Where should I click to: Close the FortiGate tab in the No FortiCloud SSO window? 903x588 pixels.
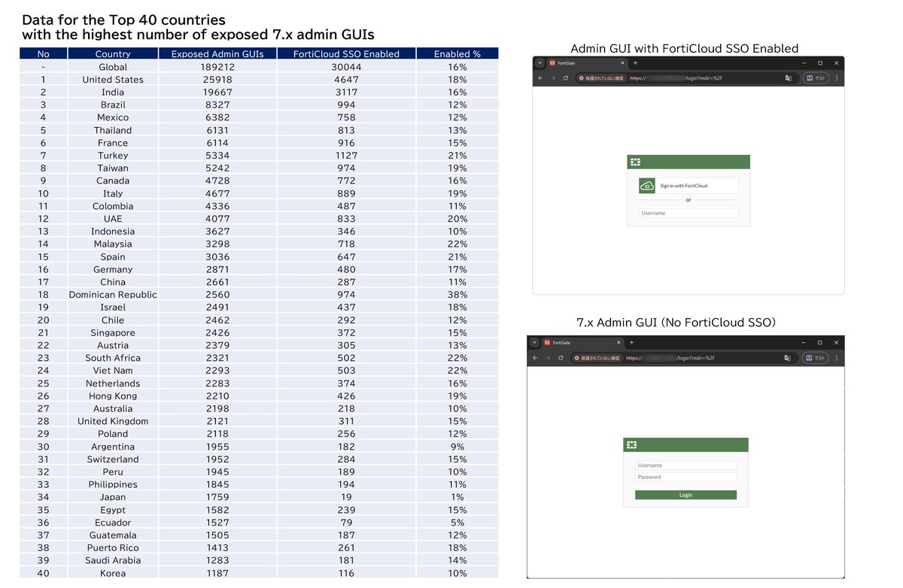coord(619,343)
